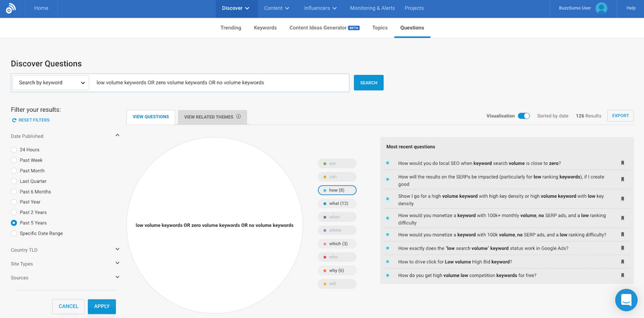Click the BuzzSumo logo icon
The image size is (644, 318).
11,8
